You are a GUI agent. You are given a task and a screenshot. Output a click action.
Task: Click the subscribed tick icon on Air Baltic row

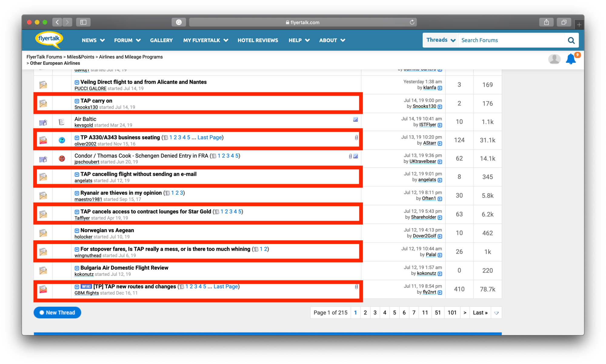click(x=355, y=120)
